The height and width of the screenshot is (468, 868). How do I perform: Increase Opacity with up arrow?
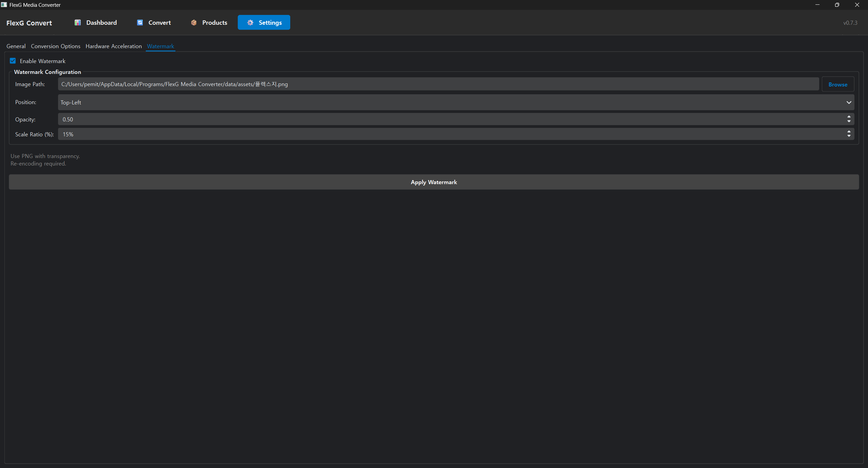(849, 117)
